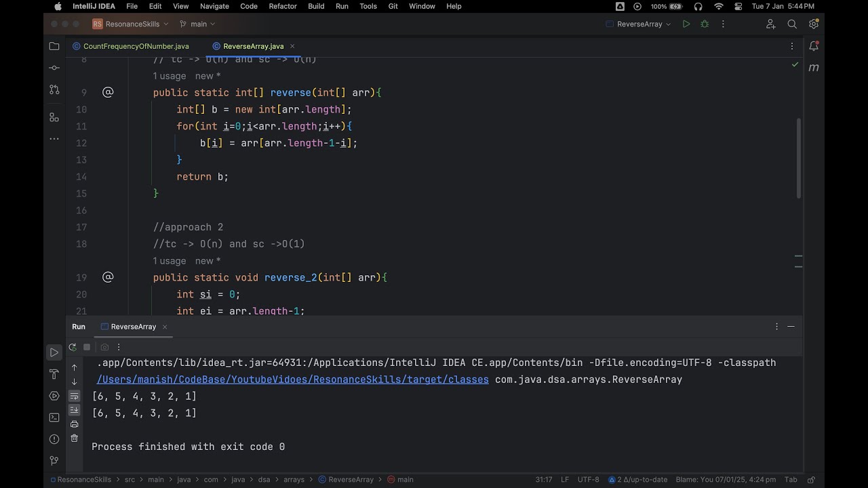Viewport: 868px width, 488px height.
Task: Stop the running process button
Action: pyautogui.click(x=87, y=347)
